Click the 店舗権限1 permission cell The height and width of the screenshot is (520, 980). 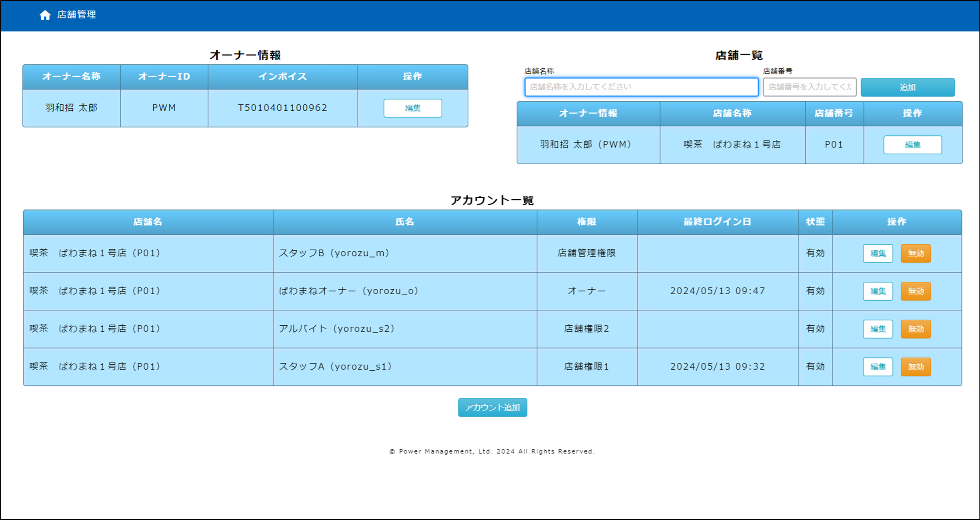tap(586, 366)
